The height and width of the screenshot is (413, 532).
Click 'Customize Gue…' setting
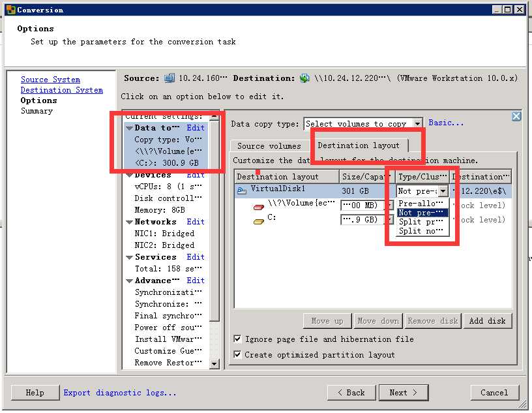(x=168, y=351)
